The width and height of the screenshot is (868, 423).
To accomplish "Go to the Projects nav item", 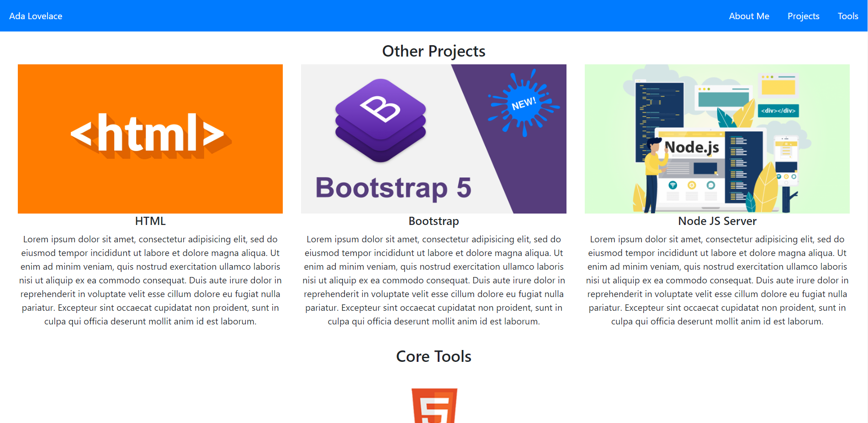I will pyautogui.click(x=803, y=16).
